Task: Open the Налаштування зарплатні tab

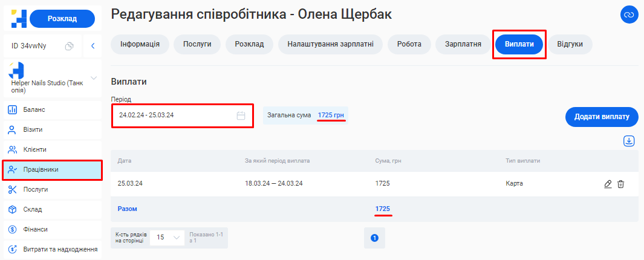Action: 330,44
